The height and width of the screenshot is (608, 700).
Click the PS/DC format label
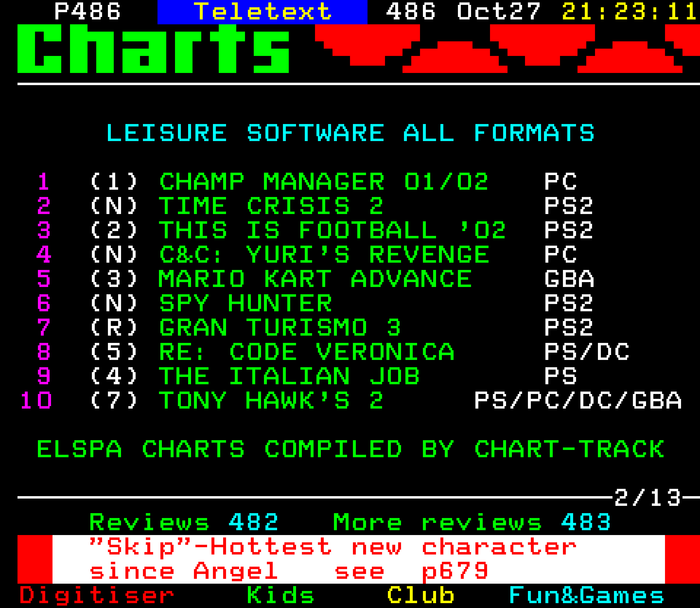pos(586,352)
